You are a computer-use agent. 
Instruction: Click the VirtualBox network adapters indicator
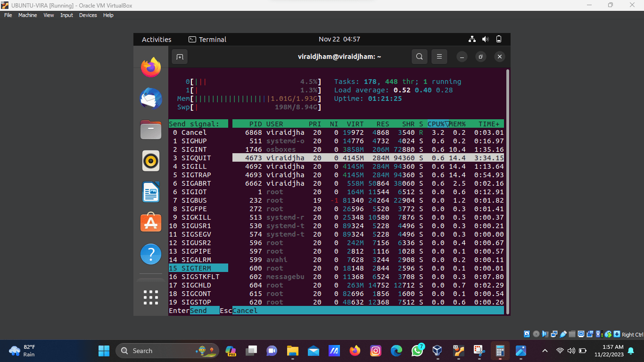coord(554,334)
